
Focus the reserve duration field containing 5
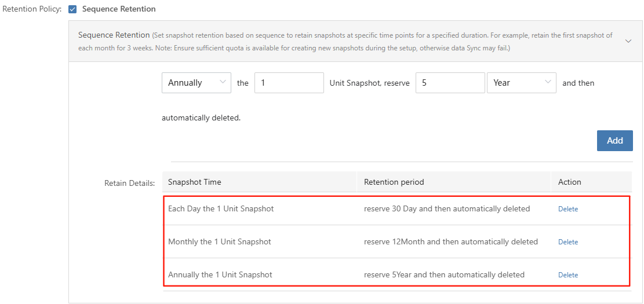[450, 83]
